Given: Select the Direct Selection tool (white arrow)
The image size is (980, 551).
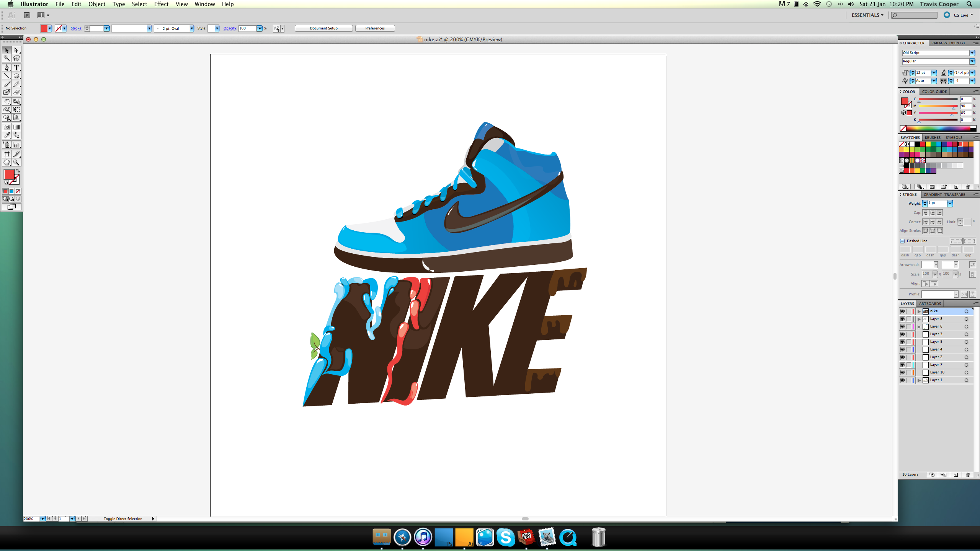Looking at the screenshot, I should point(16,51).
